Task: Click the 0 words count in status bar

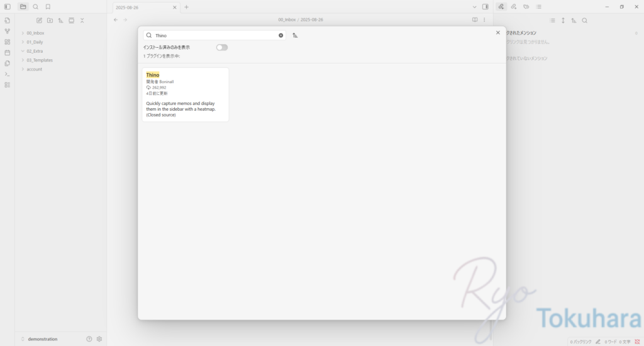Action: tap(610, 342)
